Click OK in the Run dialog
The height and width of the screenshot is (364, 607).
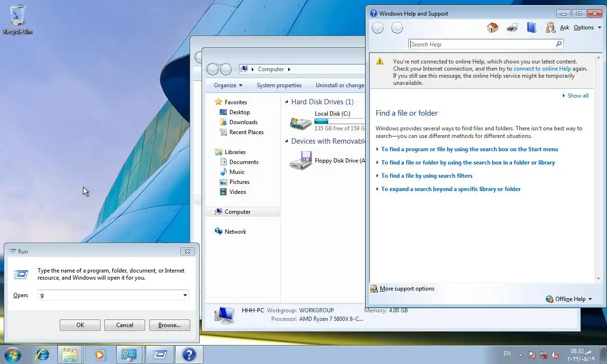click(x=80, y=325)
